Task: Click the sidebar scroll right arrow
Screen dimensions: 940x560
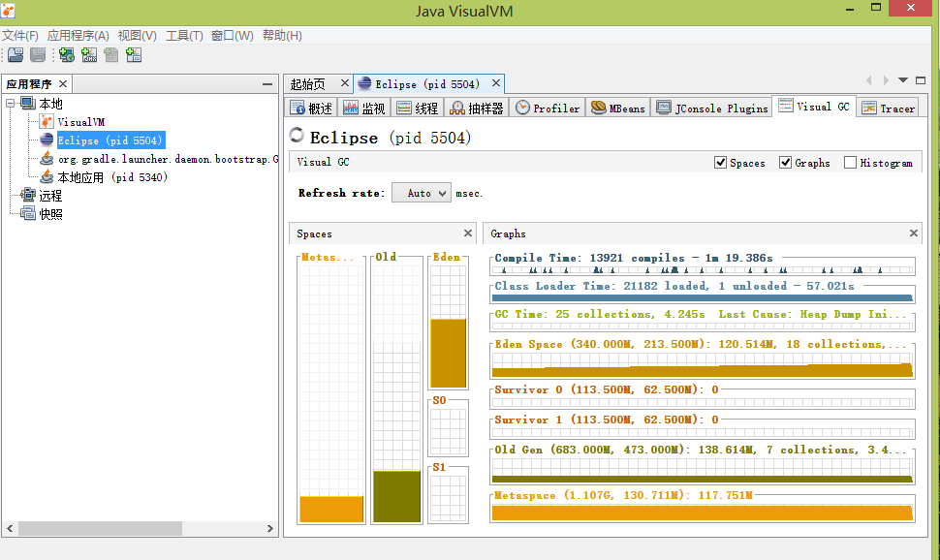Action: 269,528
